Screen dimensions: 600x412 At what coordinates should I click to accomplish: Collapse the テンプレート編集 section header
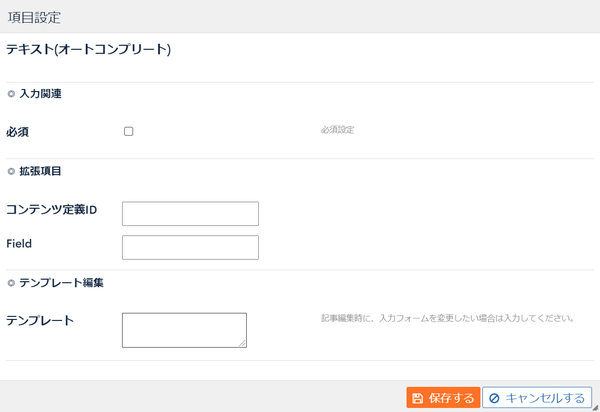(61, 283)
